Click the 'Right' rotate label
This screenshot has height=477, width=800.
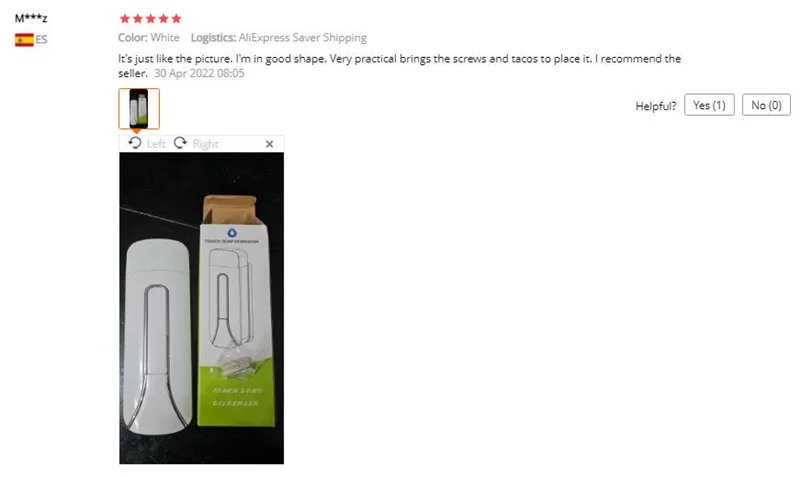click(x=206, y=144)
